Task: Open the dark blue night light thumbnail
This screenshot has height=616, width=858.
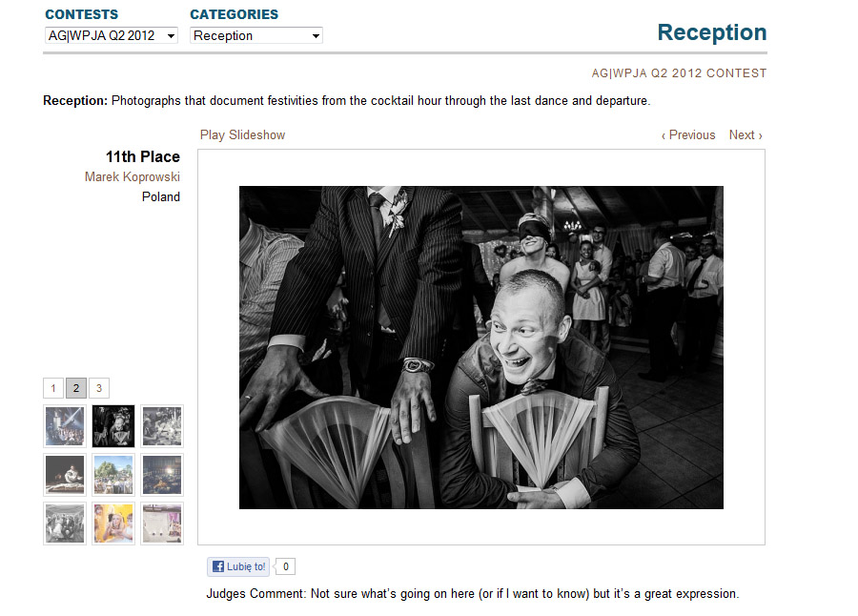Action: pos(162,475)
